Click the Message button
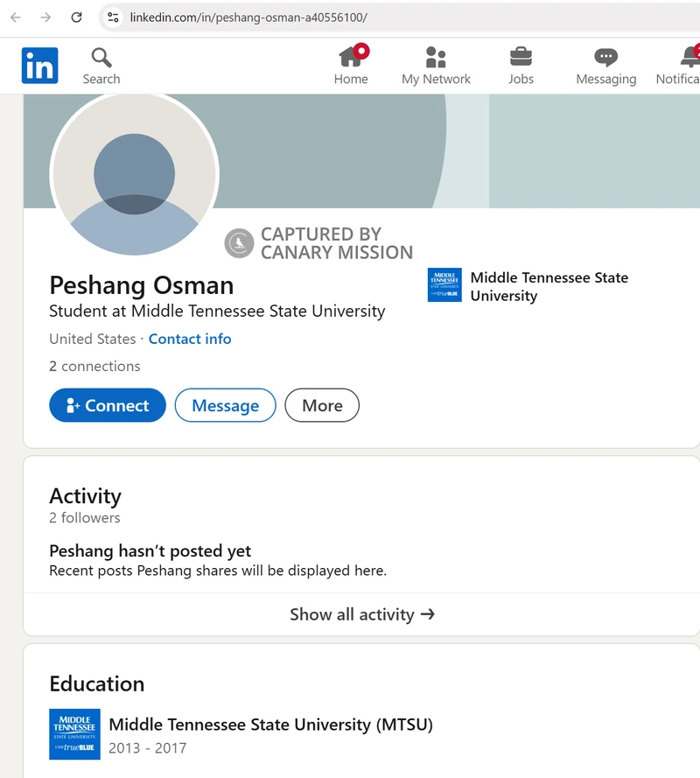The height and width of the screenshot is (778, 700). [225, 405]
